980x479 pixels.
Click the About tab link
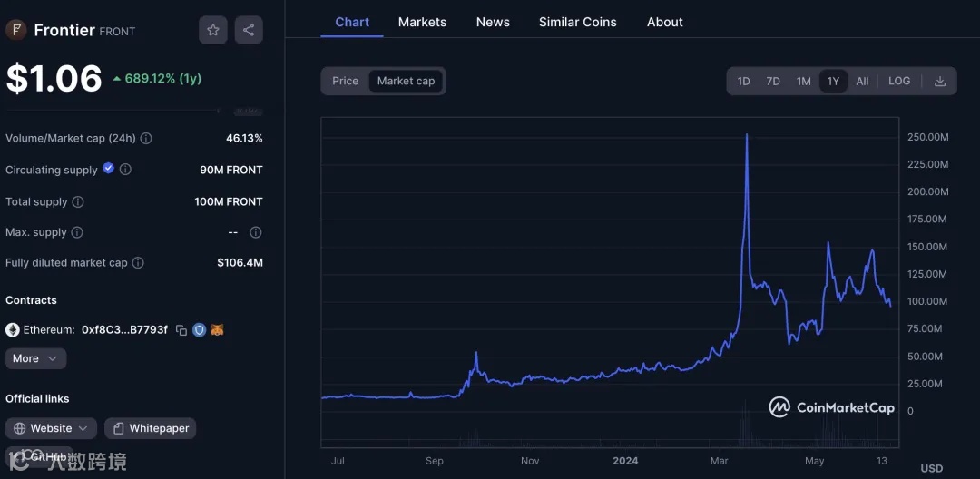pyautogui.click(x=664, y=22)
